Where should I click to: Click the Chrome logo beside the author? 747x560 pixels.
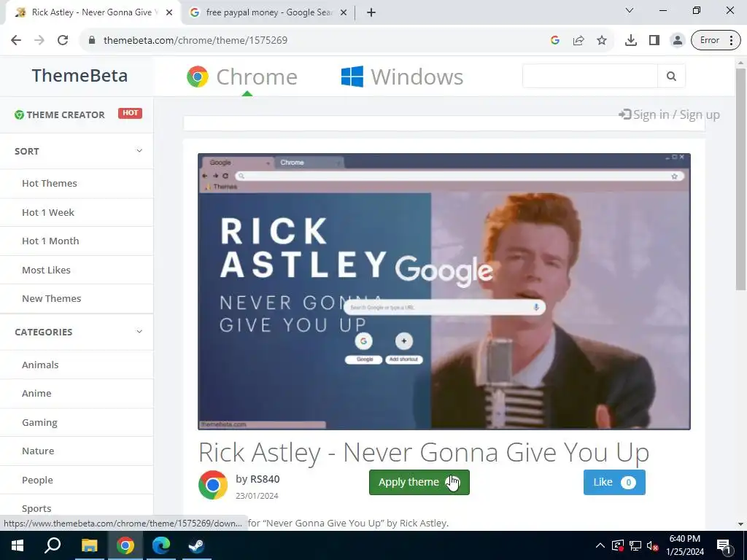[x=213, y=485]
